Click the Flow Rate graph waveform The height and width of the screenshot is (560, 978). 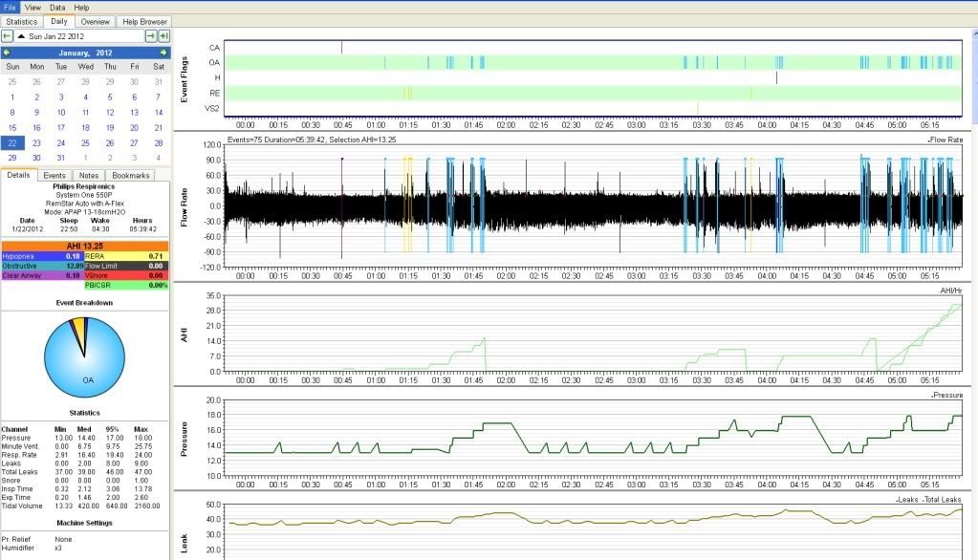click(593, 205)
